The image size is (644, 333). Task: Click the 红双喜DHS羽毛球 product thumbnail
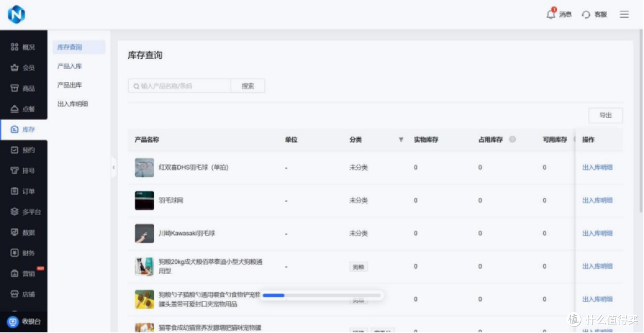(144, 167)
